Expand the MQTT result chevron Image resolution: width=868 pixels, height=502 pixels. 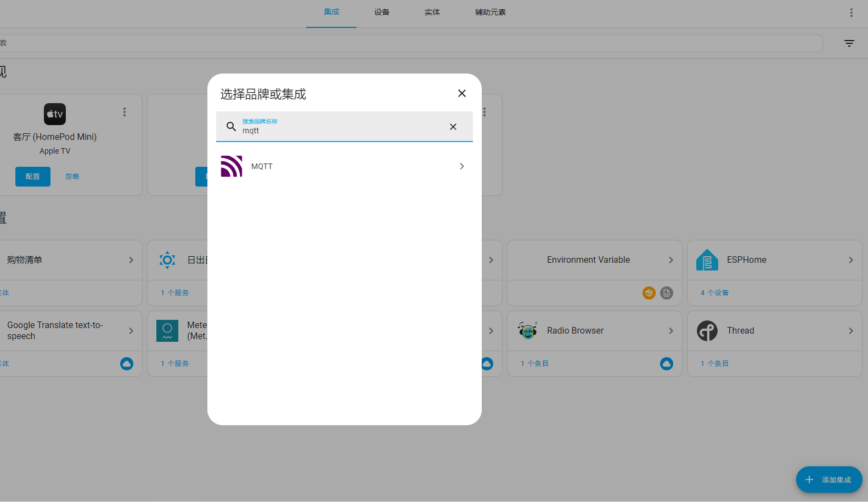[x=462, y=166]
